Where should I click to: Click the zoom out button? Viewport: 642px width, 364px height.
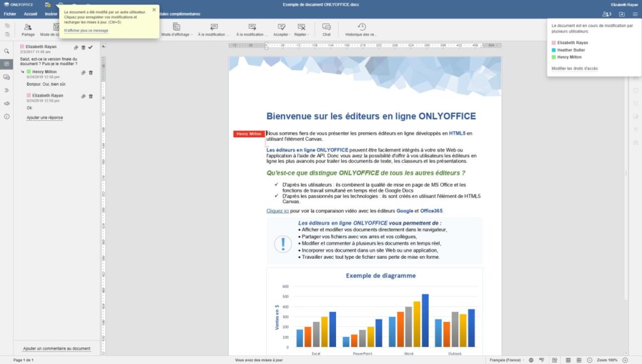(589, 360)
